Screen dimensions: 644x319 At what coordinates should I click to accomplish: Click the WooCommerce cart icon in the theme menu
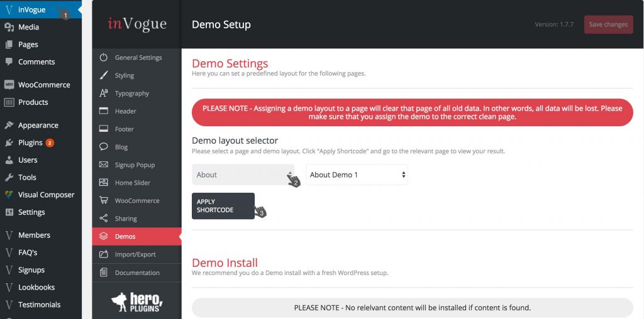[104, 200]
